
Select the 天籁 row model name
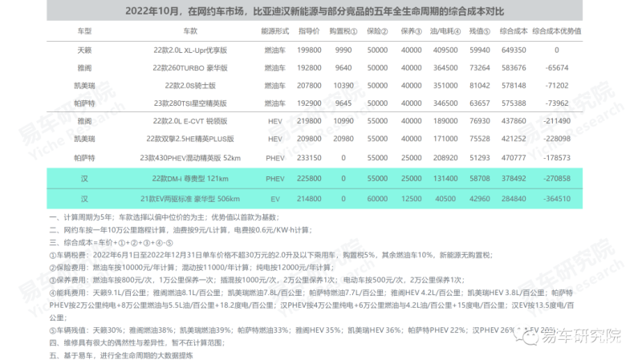84,50
